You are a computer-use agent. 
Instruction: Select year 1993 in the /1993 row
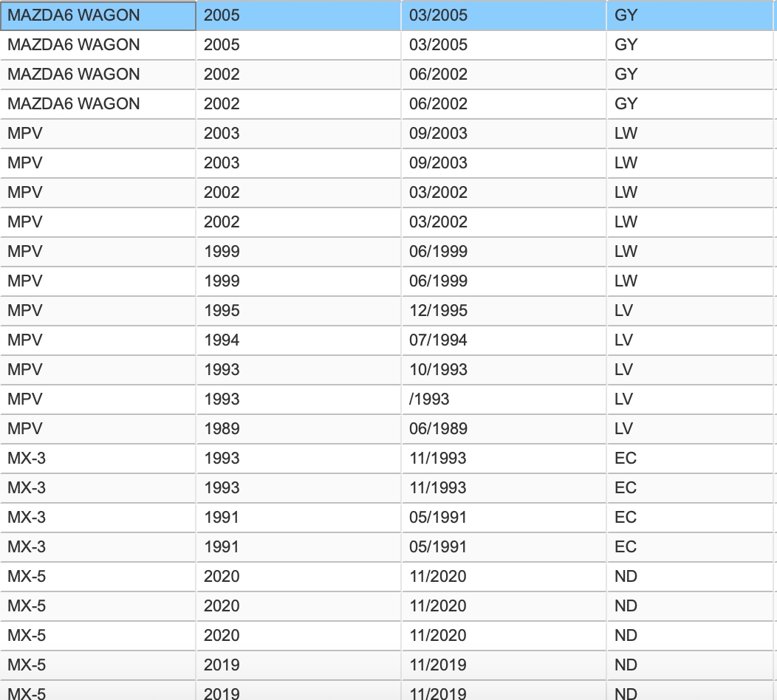[299, 399]
